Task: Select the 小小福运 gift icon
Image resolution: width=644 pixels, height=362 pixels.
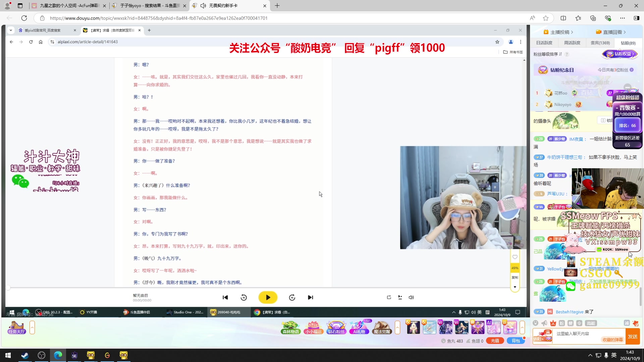Action: point(314,327)
